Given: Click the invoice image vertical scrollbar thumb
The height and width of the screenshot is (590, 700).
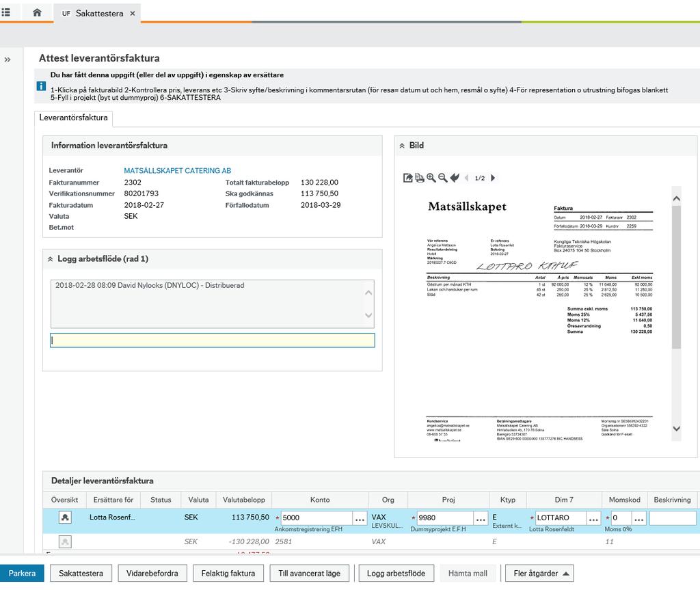Looking at the screenshot, I should (676, 277).
